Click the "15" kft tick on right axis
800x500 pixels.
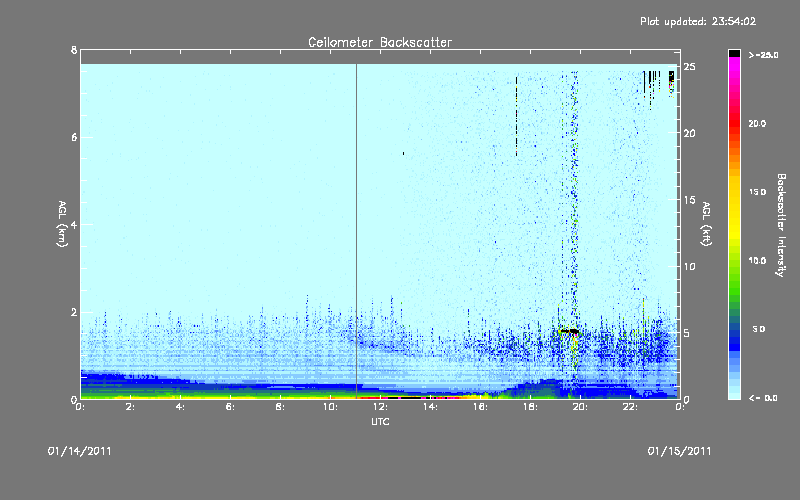690,199
